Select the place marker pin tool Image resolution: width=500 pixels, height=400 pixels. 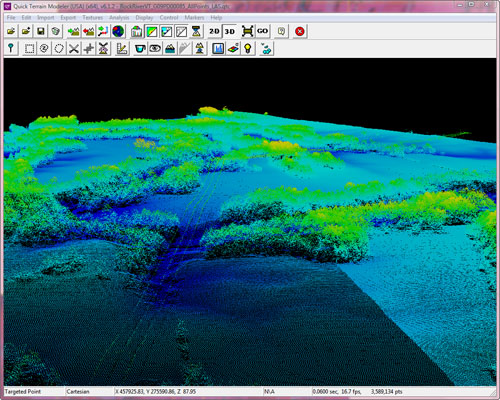(11, 49)
